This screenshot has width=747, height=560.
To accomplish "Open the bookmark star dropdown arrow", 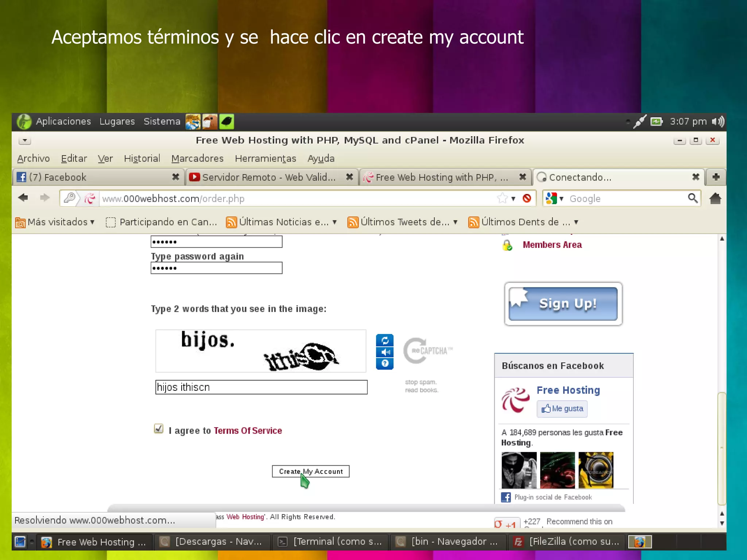I will tap(513, 199).
